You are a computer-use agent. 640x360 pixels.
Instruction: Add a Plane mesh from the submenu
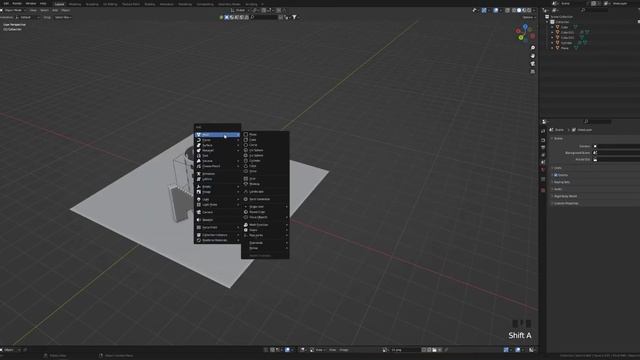(x=265, y=134)
